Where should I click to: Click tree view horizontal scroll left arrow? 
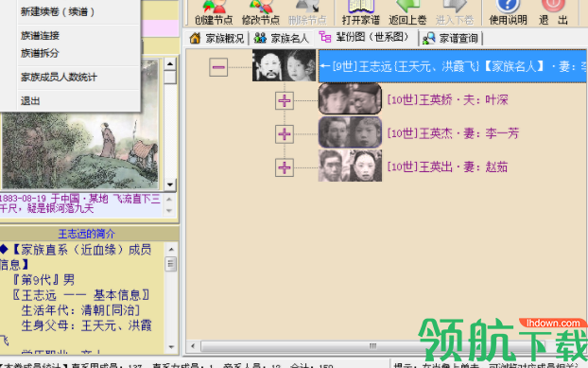click(193, 346)
